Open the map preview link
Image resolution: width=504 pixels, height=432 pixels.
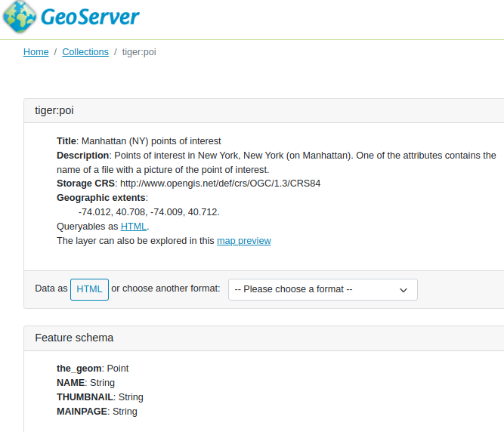(243, 241)
